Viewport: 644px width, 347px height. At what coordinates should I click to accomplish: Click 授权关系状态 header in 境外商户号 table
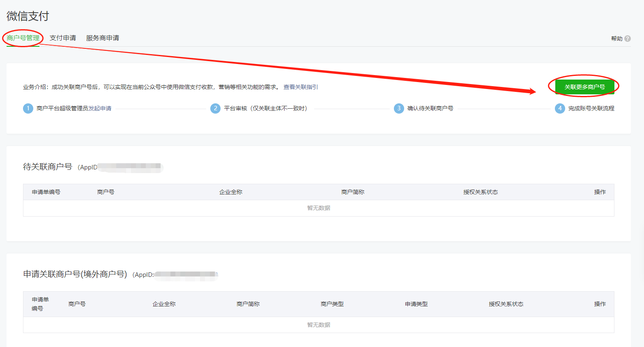click(x=506, y=304)
